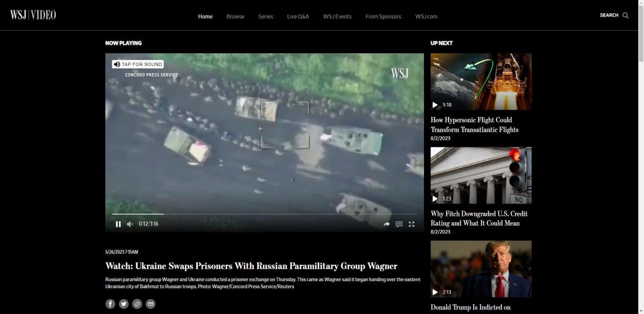Open the WSJ Events nav item

[x=337, y=16]
